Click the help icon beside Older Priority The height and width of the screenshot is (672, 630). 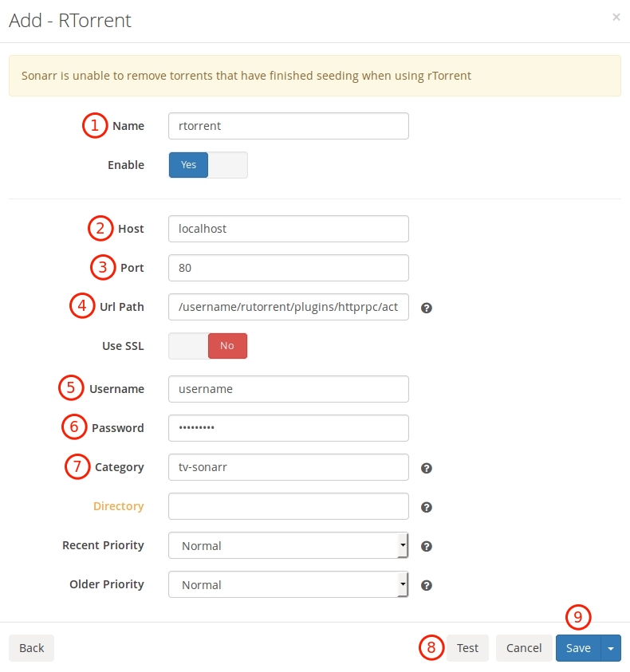(x=427, y=585)
